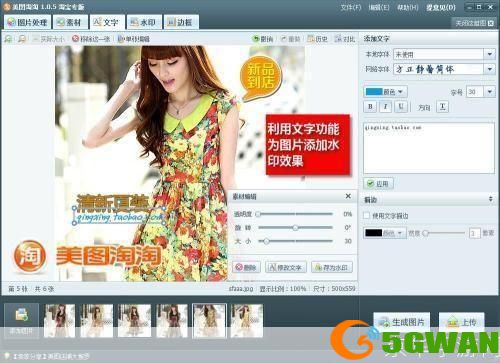500x363 pixels.
Task: Select the third photo thumbnail
Action: [x=134, y=320]
